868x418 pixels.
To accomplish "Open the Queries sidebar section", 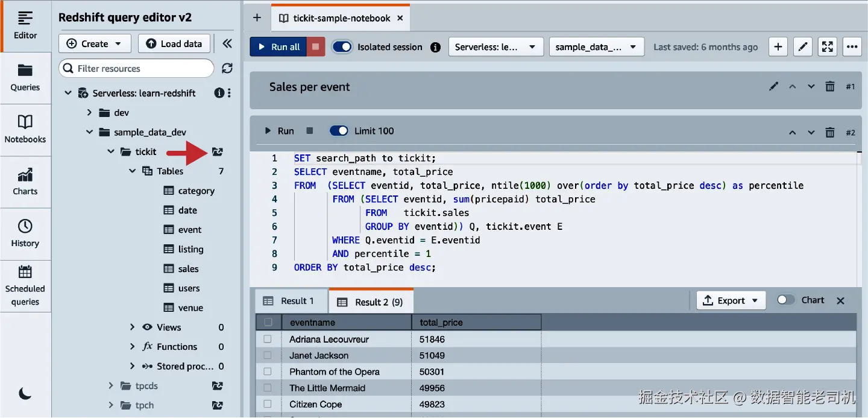I will pyautogui.click(x=25, y=78).
